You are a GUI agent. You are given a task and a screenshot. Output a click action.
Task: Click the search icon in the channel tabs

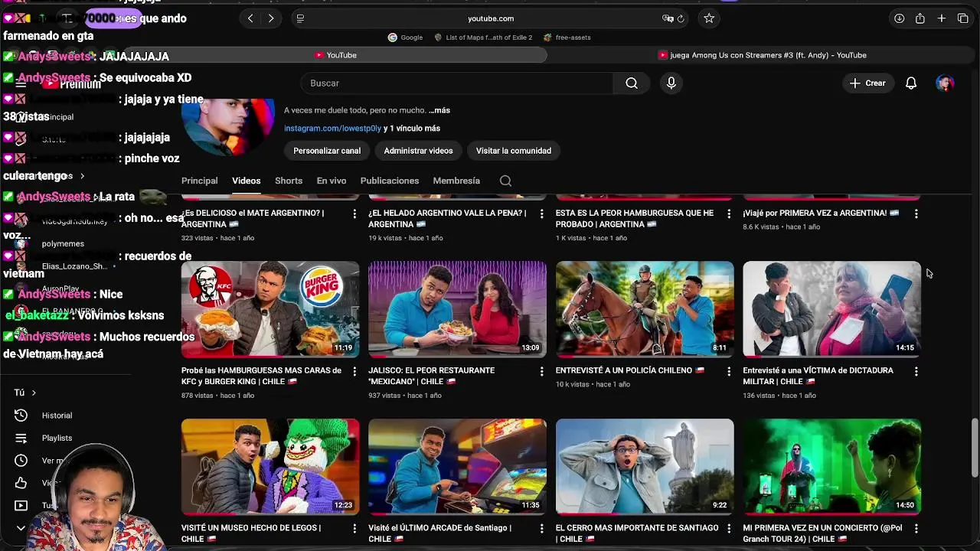click(x=505, y=181)
